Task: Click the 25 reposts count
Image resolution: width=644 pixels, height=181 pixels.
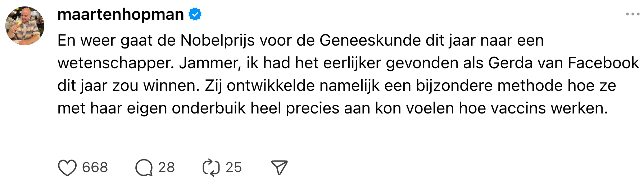Action: pos(233,168)
